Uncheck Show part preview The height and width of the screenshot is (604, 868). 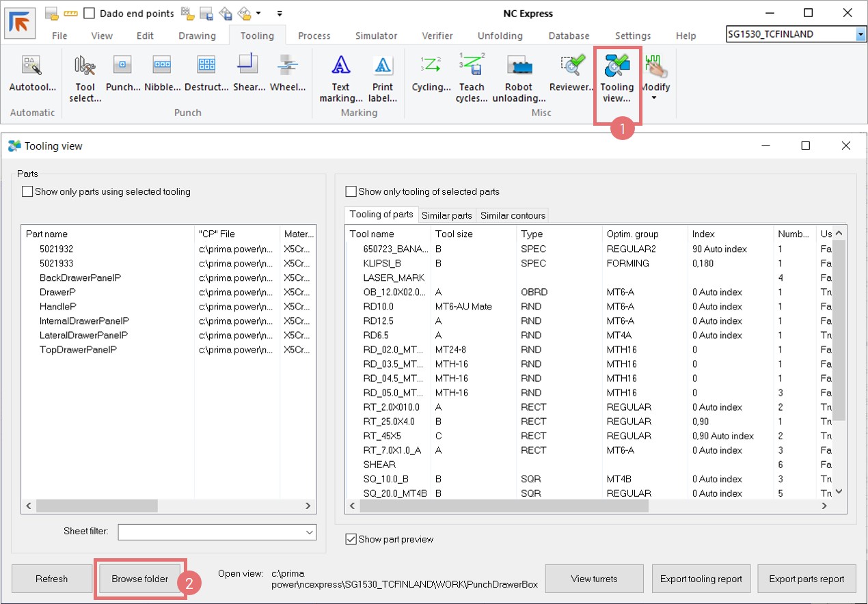[351, 539]
